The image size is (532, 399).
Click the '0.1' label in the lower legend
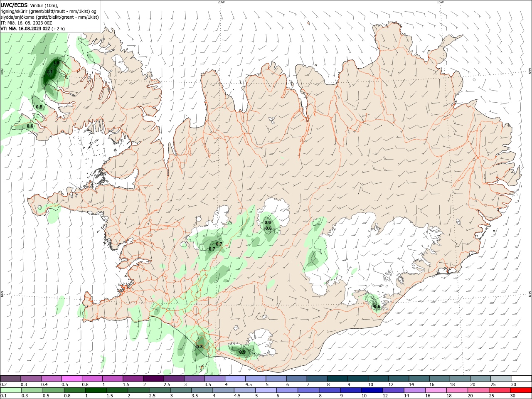[x=3, y=396]
